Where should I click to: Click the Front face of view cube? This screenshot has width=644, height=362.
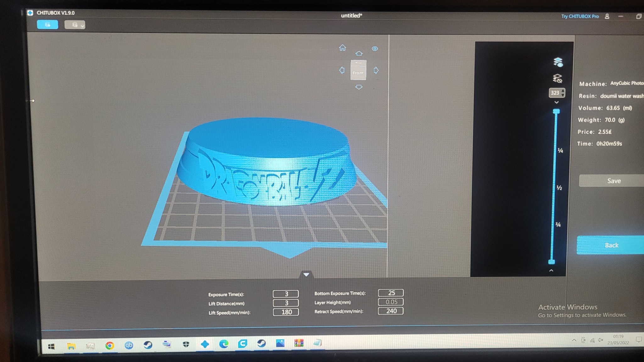point(358,73)
